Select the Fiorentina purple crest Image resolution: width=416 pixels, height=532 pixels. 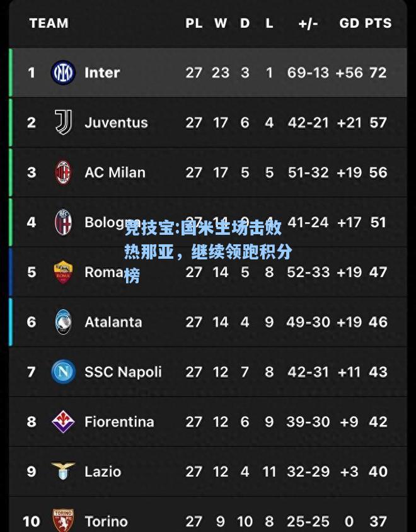coord(63,422)
